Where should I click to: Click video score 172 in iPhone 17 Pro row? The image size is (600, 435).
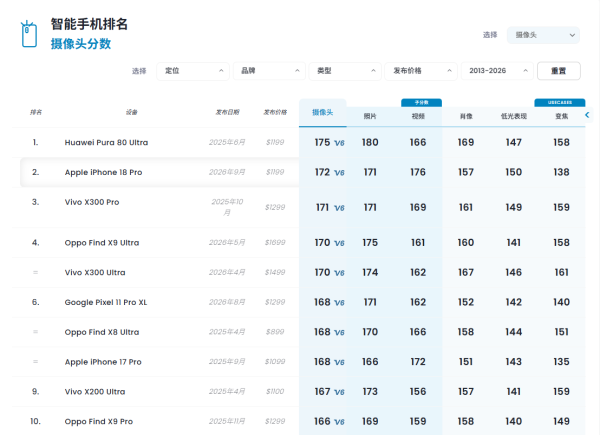pyautogui.click(x=418, y=362)
